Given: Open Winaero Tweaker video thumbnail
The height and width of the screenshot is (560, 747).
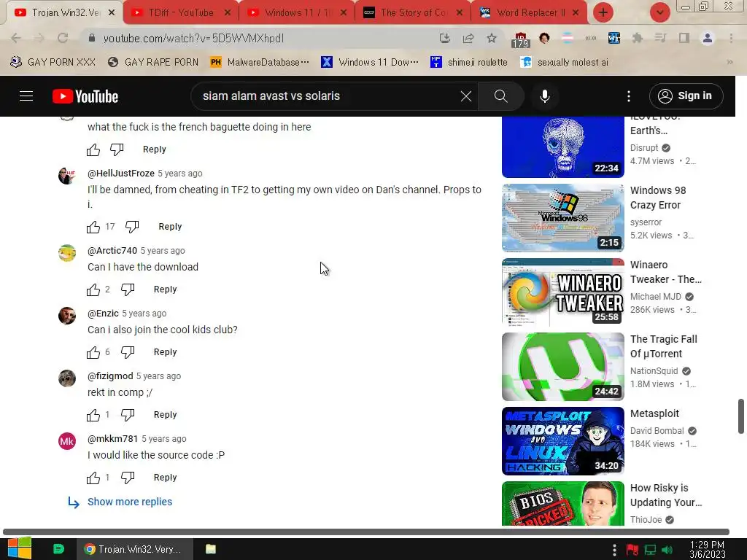Looking at the screenshot, I should tap(562, 292).
